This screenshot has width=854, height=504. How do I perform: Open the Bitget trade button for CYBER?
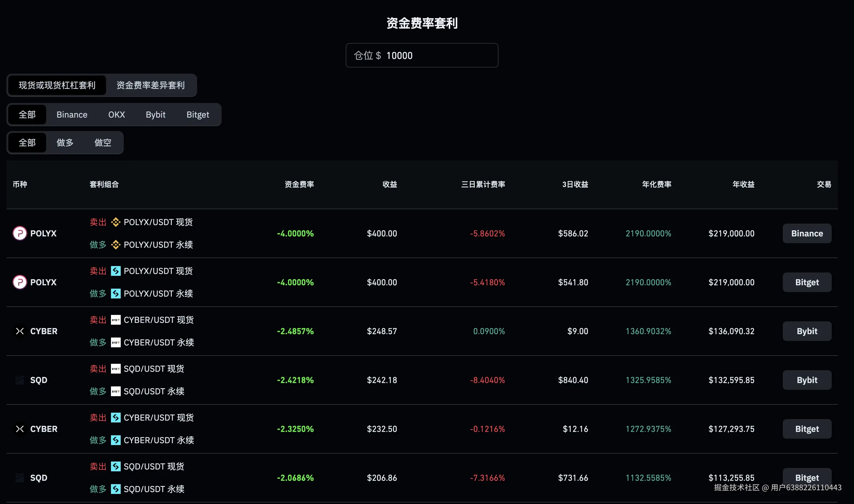tap(807, 429)
